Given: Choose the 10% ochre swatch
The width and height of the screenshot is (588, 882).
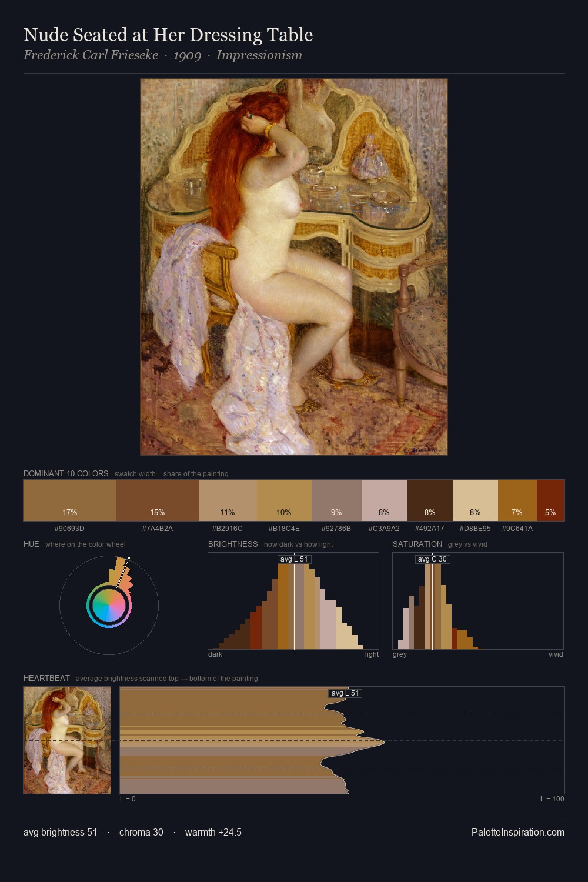Looking at the screenshot, I should (284, 500).
